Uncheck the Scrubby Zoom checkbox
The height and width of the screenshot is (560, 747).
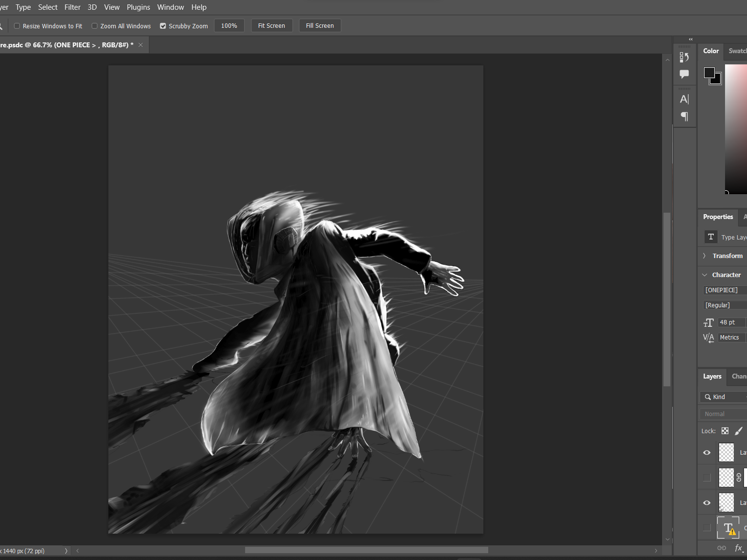(x=163, y=26)
